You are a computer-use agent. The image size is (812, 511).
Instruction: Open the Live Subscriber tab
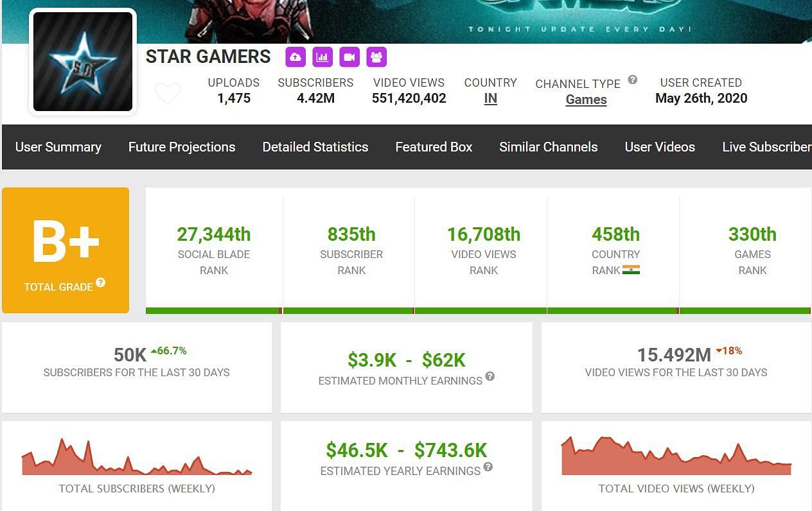point(767,147)
